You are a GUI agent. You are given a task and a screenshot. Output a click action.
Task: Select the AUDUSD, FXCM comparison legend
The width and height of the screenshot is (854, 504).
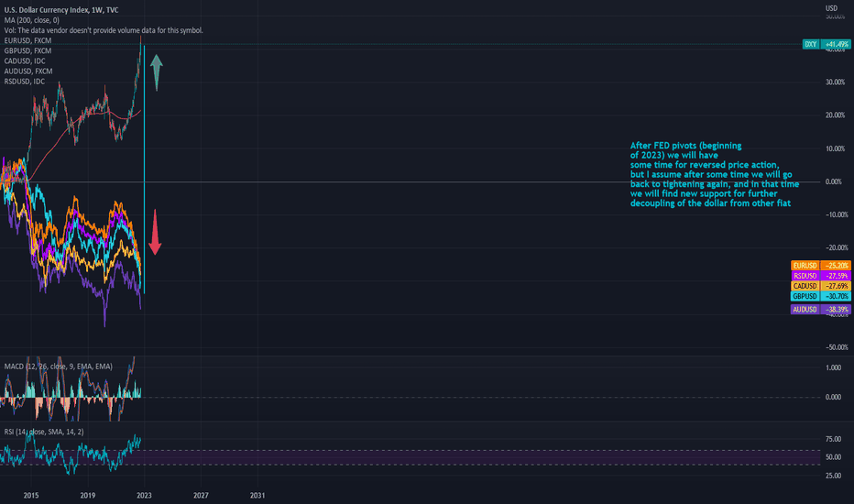click(28, 71)
